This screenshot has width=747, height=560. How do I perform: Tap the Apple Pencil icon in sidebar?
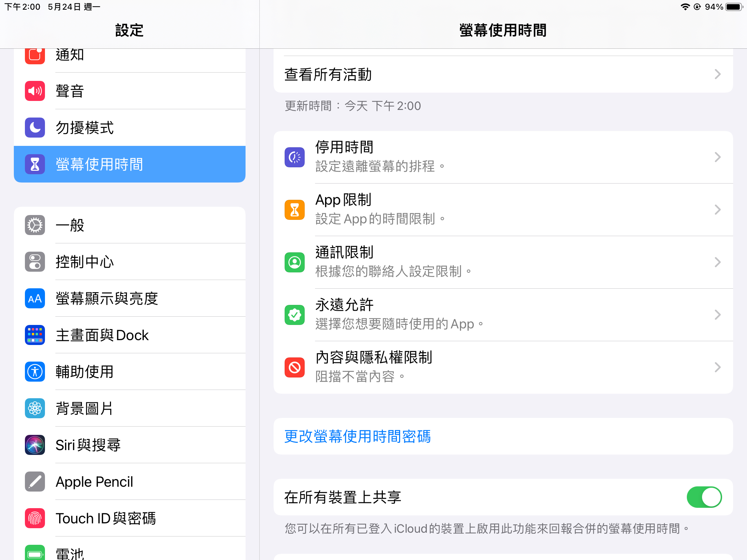pyautogui.click(x=35, y=482)
